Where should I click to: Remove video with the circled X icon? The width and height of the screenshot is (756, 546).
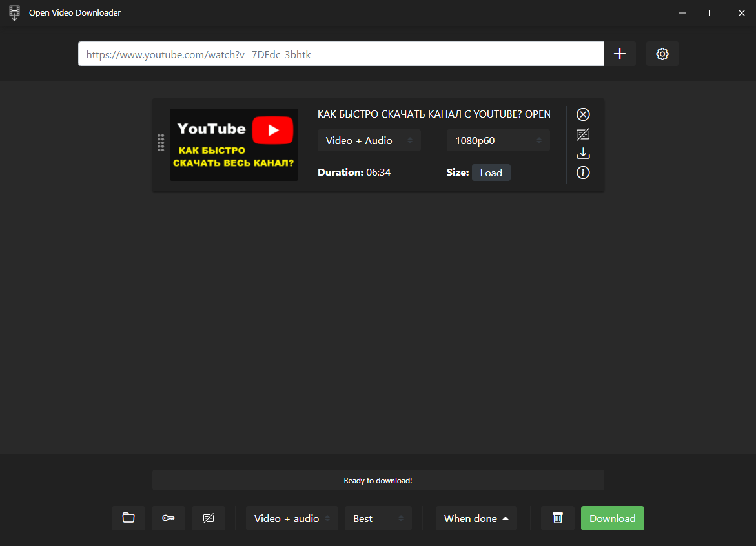[x=583, y=114]
